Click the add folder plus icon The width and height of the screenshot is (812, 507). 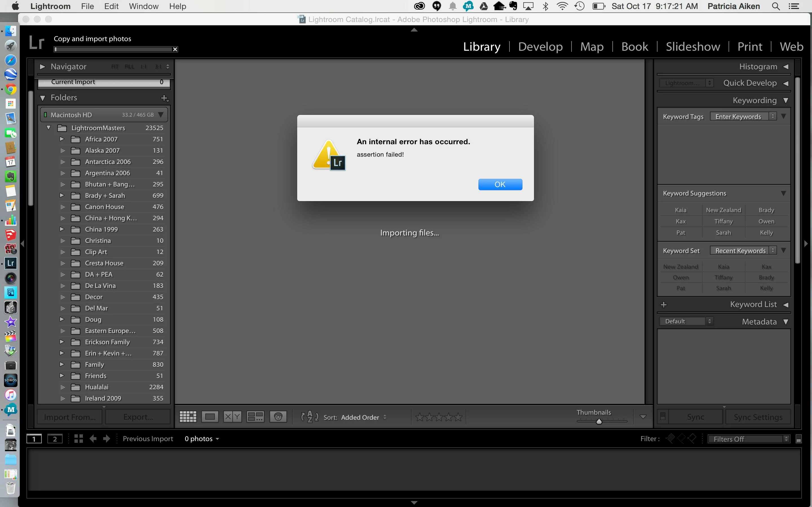pos(164,98)
